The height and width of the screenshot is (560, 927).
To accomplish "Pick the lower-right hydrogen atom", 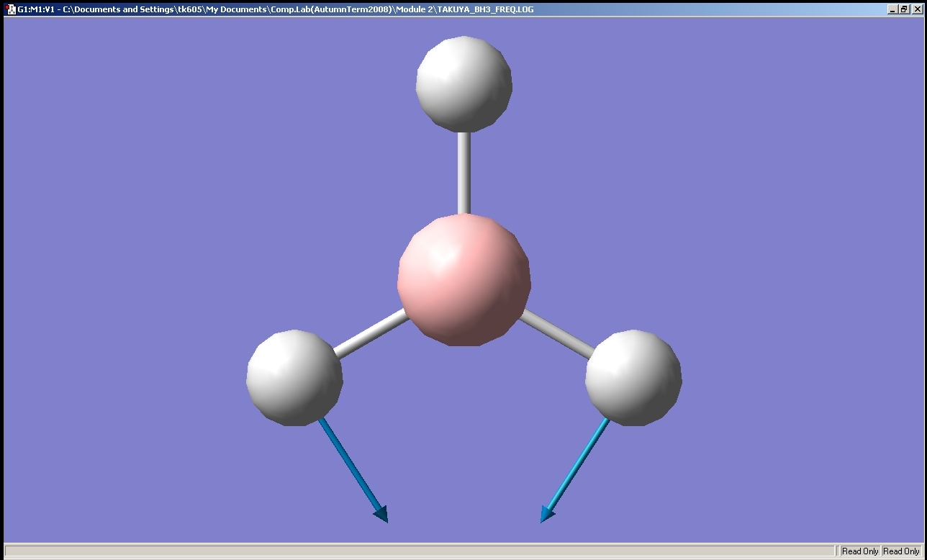I will click(x=633, y=378).
